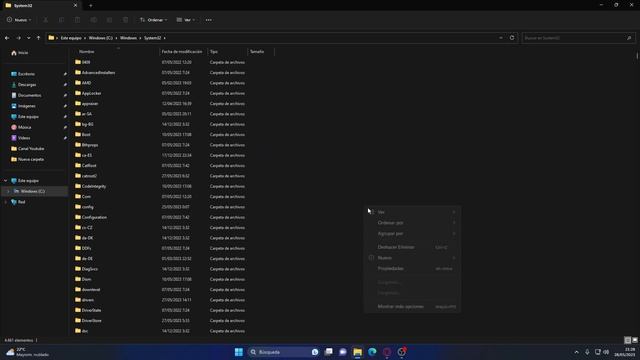Select the DriverStore folder

coord(91,320)
